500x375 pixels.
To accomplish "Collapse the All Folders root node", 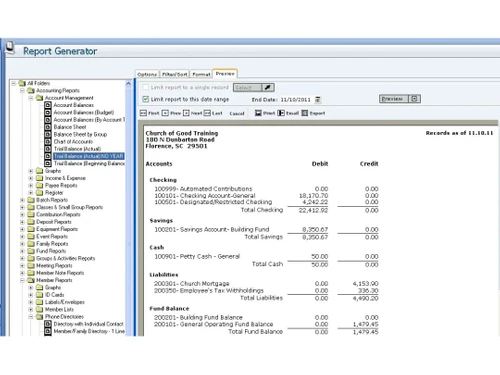I will pos(14,83).
